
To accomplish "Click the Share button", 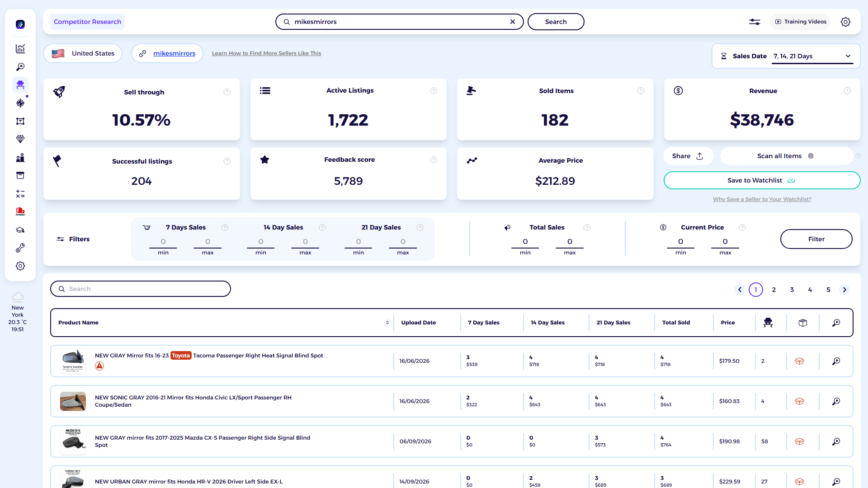I will click(688, 156).
